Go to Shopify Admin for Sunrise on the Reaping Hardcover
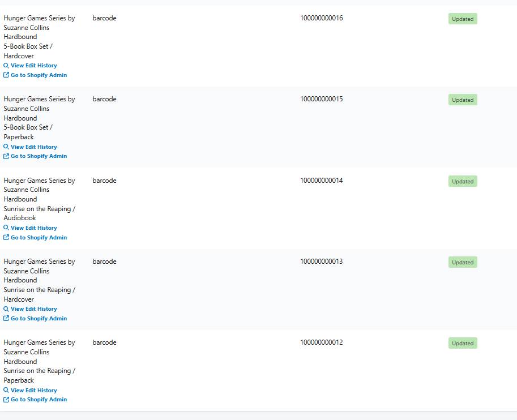 click(39, 319)
